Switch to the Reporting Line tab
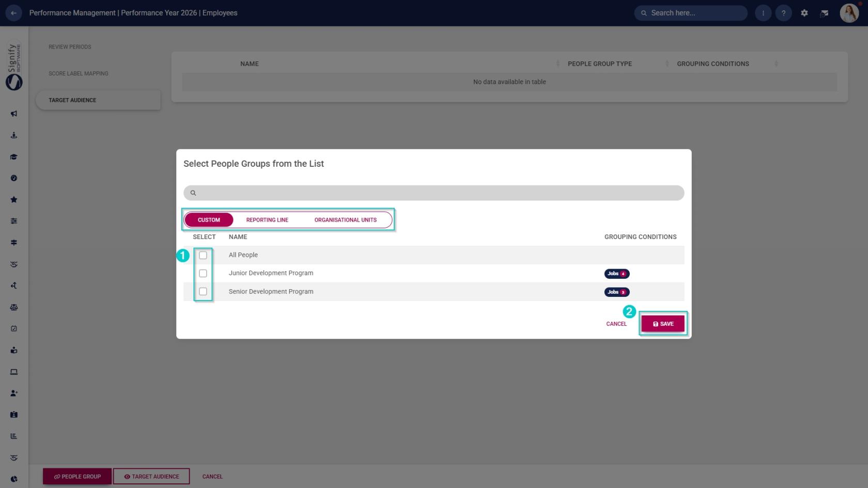The width and height of the screenshot is (868, 488). coord(267,220)
